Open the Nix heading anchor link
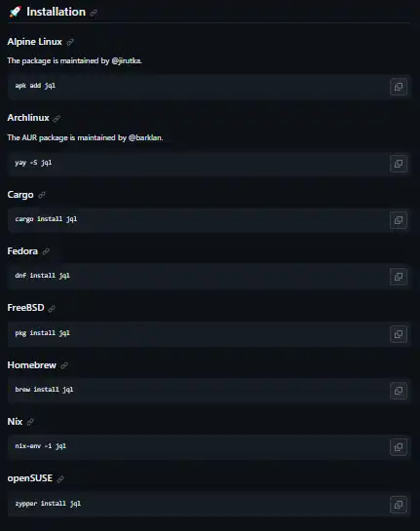Image resolution: width=420 pixels, height=531 pixels. [30, 422]
